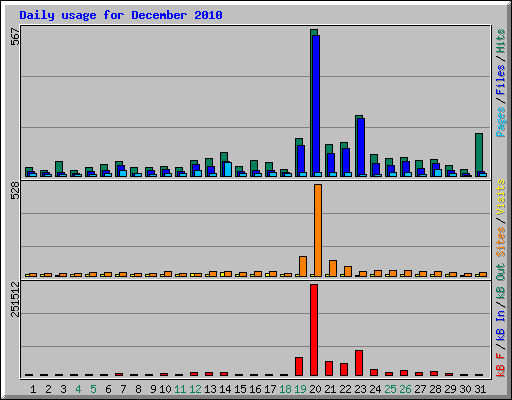Click the 567 top chart scale value

pyautogui.click(x=15, y=37)
